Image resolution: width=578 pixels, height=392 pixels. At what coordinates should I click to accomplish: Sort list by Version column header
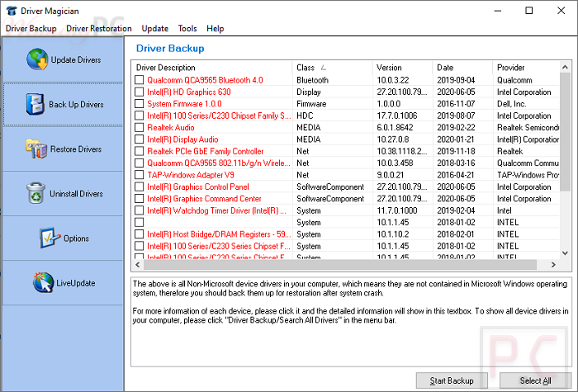point(403,68)
